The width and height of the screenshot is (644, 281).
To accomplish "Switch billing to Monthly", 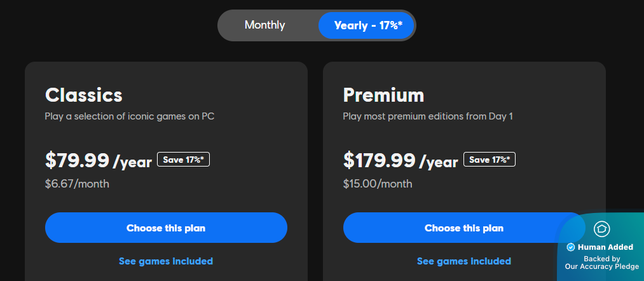I will tap(265, 25).
